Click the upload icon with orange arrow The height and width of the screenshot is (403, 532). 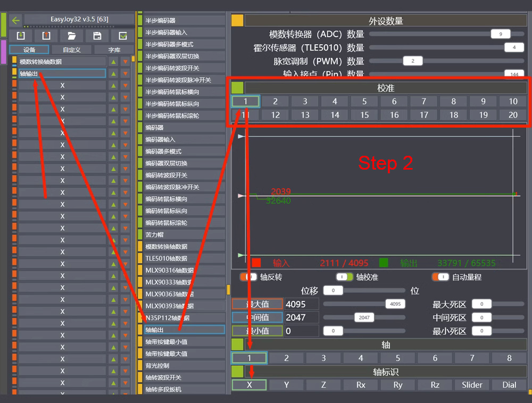coord(46,36)
